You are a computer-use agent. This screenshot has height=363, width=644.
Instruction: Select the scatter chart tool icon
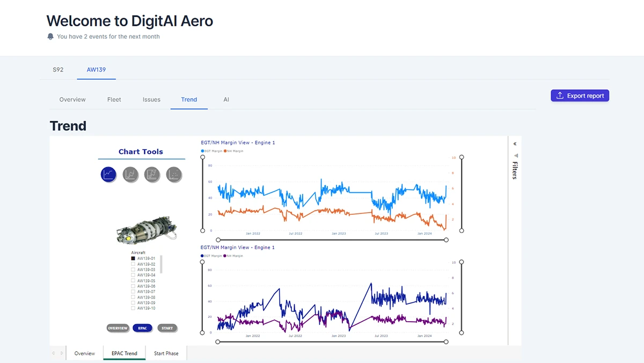(174, 174)
